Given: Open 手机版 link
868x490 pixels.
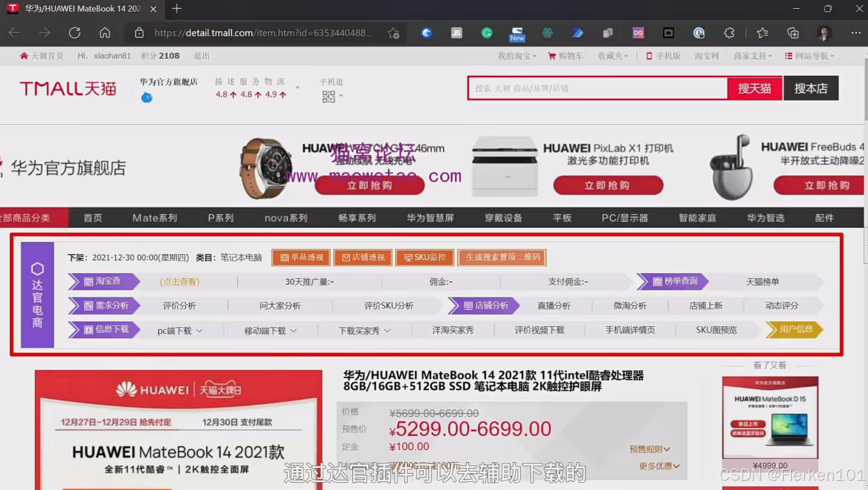Looking at the screenshot, I should [x=663, y=56].
